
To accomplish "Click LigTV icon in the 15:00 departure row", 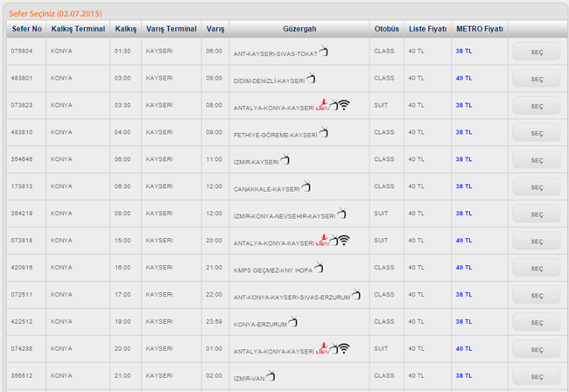I will pyautogui.click(x=322, y=240).
